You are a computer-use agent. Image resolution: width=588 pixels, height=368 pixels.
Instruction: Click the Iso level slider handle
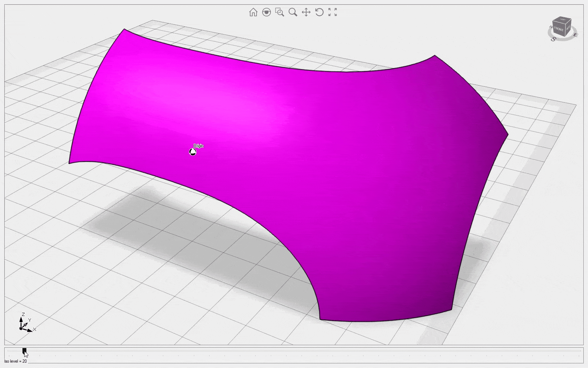(x=24, y=351)
